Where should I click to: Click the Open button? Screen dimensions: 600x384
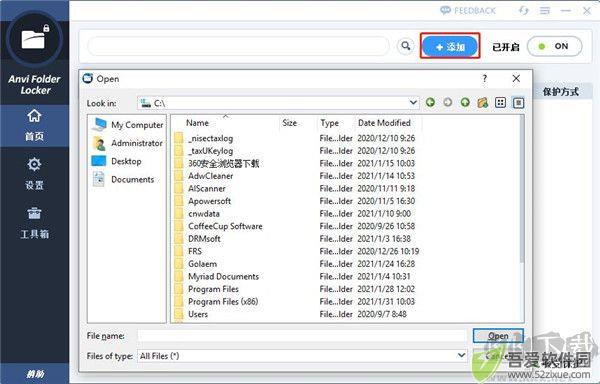tap(498, 336)
